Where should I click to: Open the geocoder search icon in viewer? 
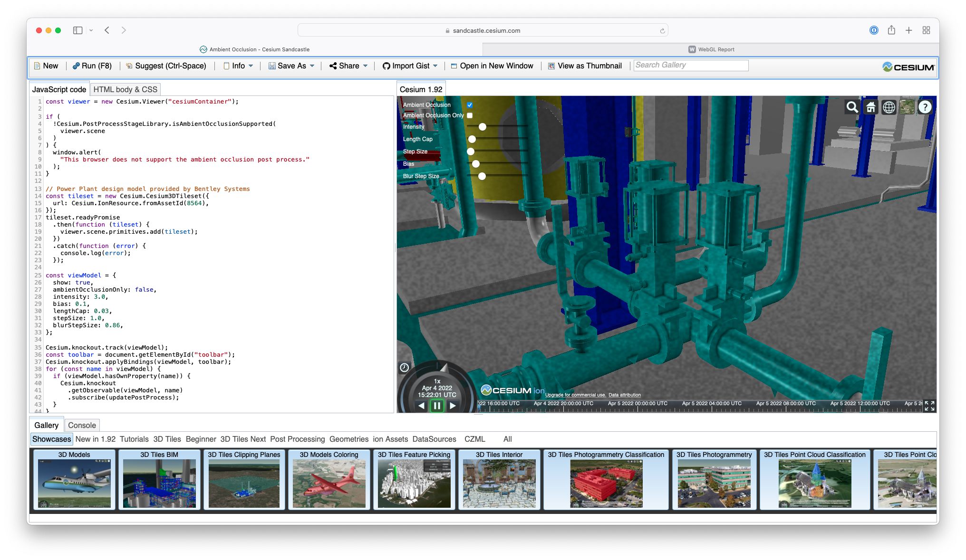852,107
